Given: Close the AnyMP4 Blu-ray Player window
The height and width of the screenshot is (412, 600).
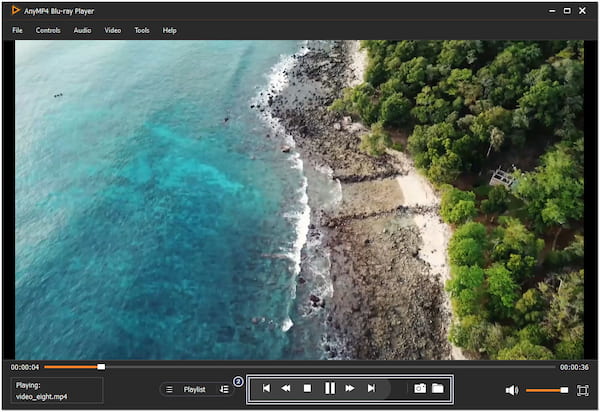Looking at the screenshot, I should (x=582, y=11).
